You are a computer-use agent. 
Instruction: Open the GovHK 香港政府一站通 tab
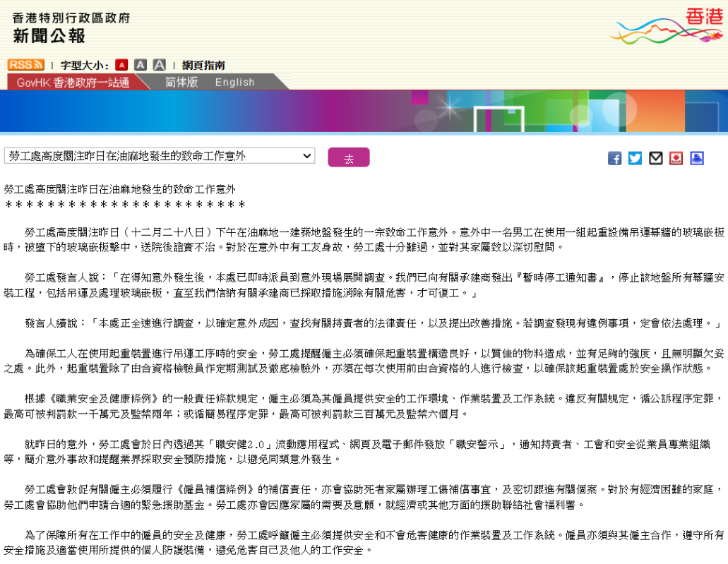pos(73,83)
